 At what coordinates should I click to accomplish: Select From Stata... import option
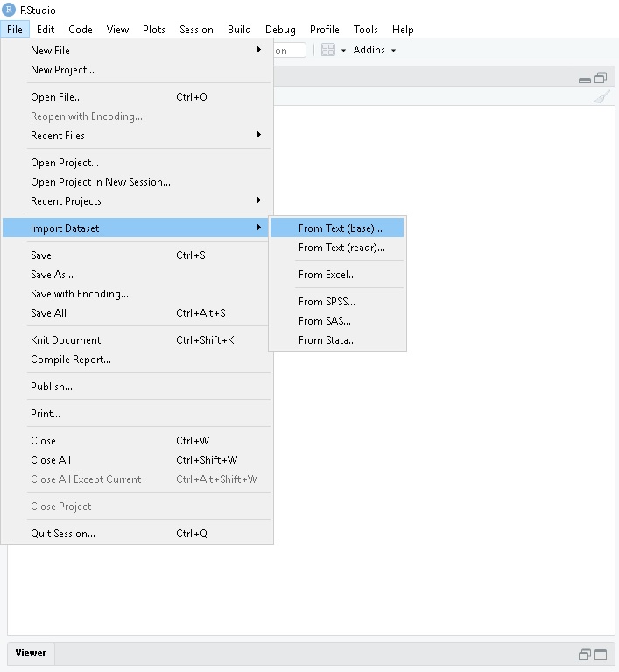point(337,340)
